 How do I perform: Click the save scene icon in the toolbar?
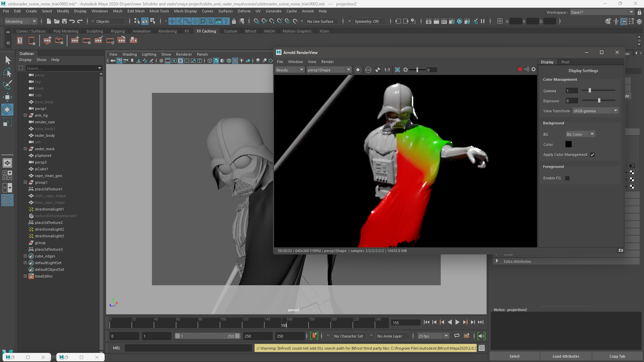tap(64, 21)
